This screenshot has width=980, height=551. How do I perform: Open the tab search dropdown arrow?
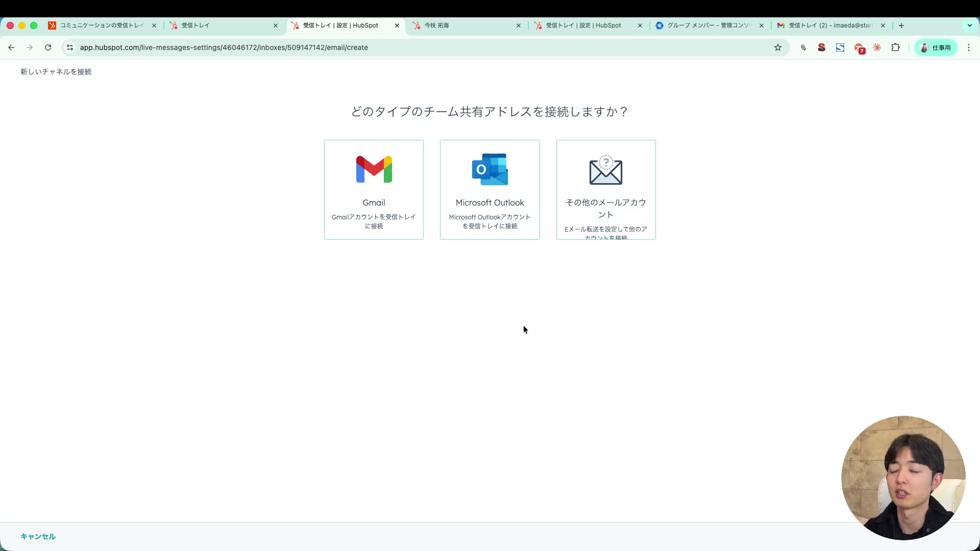pyautogui.click(x=970, y=26)
